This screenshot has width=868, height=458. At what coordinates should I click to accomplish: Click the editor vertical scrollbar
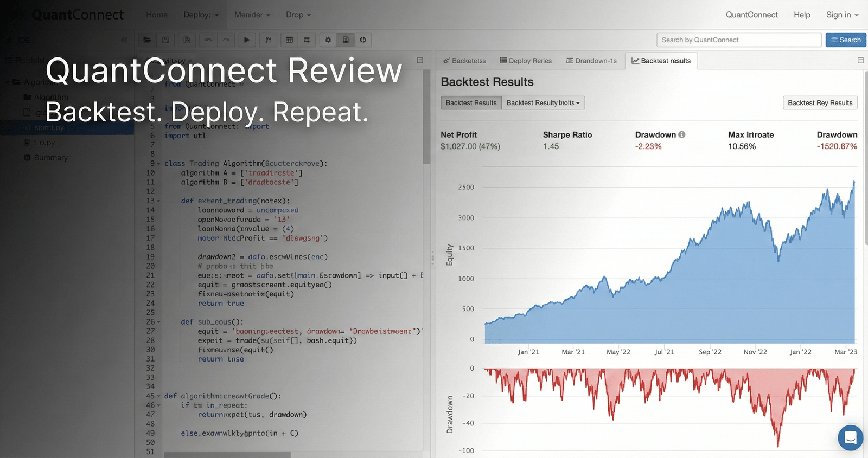click(427, 117)
